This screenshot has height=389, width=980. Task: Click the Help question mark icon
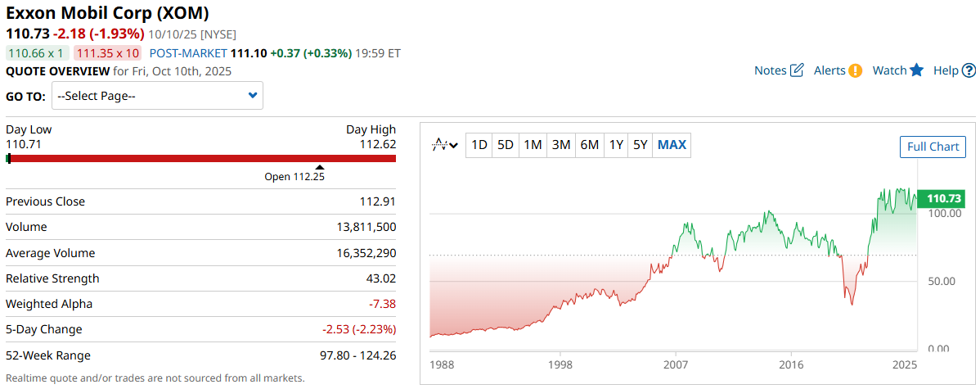click(x=968, y=70)
